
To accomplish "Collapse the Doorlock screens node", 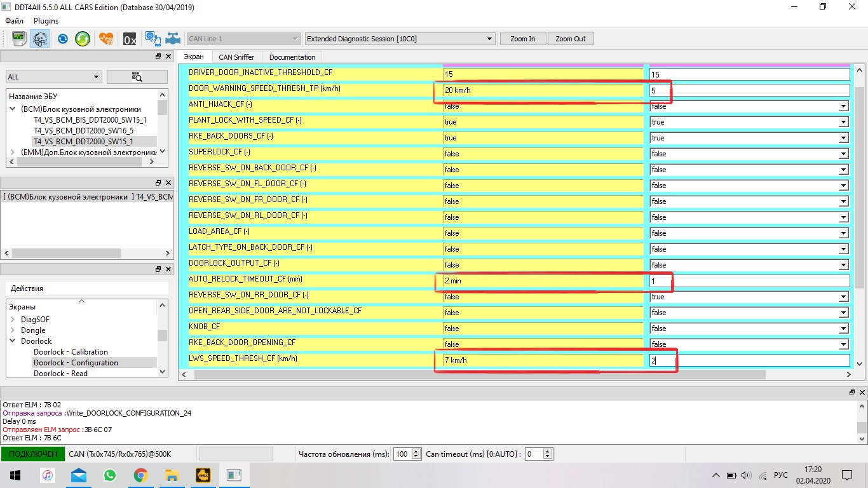I will click(x=13, y=341).
